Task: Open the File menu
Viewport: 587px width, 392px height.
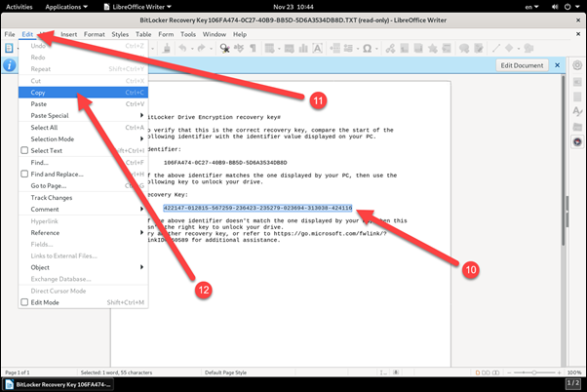Action: point(10,34)
